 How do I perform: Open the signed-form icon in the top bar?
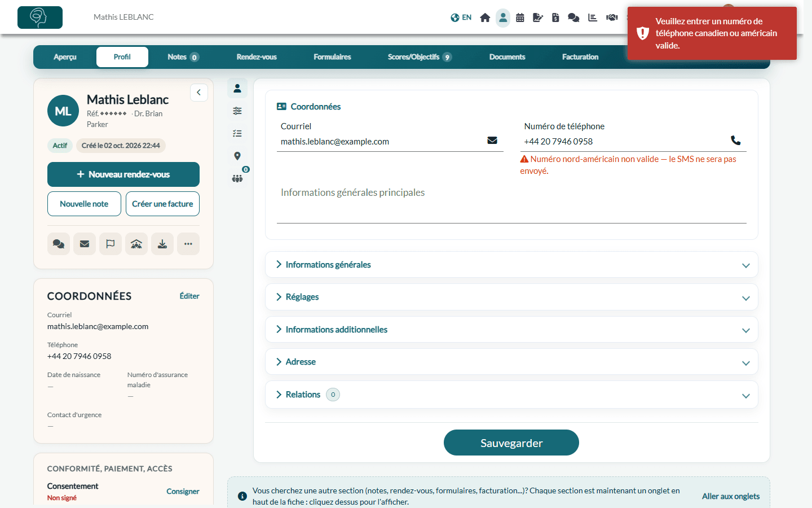coord(538,17)
